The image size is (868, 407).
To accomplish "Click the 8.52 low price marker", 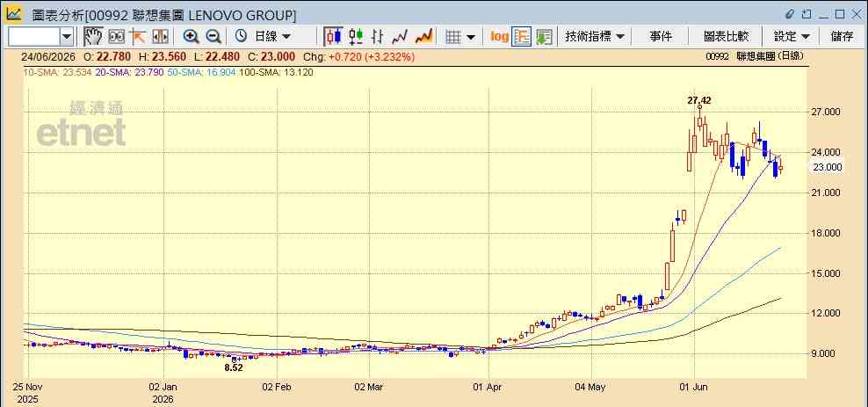I will point(234,367).
